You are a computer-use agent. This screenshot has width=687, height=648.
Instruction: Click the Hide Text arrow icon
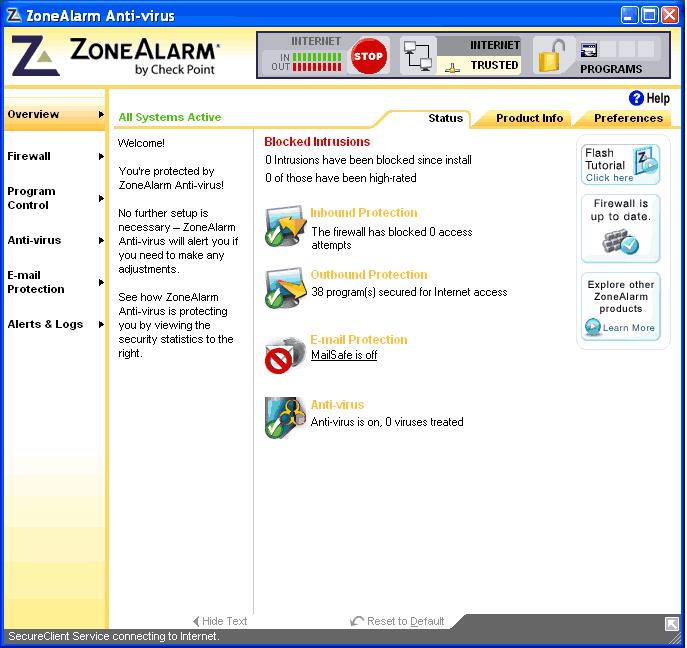[x=196, y=621]
